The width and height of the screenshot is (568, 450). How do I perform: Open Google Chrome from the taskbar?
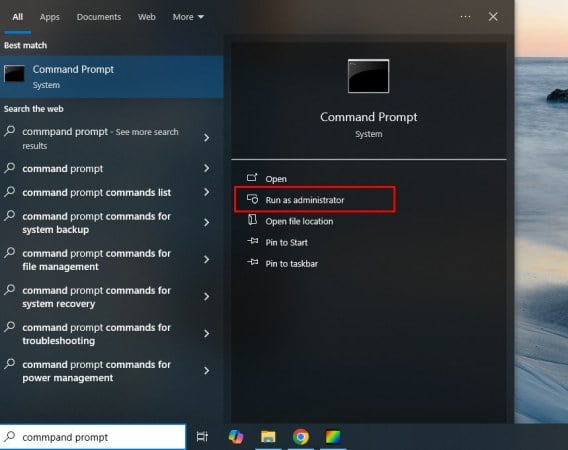(x=301, y=437)
